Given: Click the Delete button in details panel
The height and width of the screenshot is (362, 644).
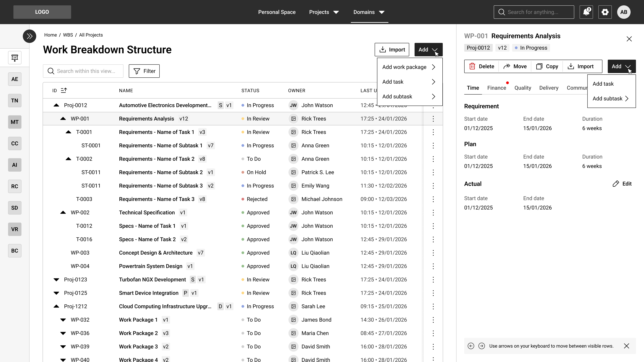Looking at the screenshot, I should point(482,67).
